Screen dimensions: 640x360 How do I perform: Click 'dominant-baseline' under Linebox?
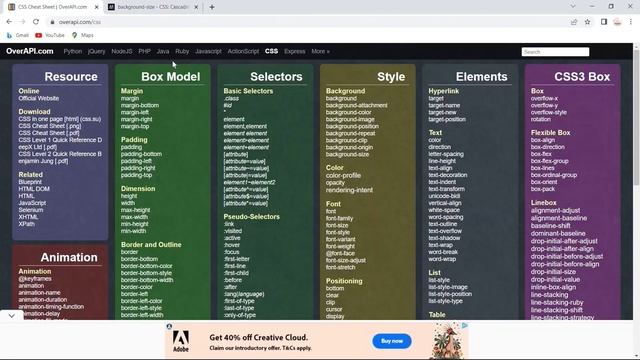point(558,233)
